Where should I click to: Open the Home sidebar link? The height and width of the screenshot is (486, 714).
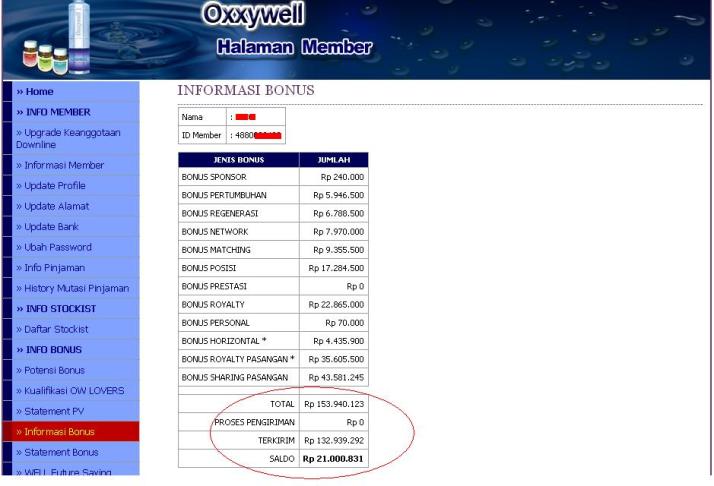[35, 92]
